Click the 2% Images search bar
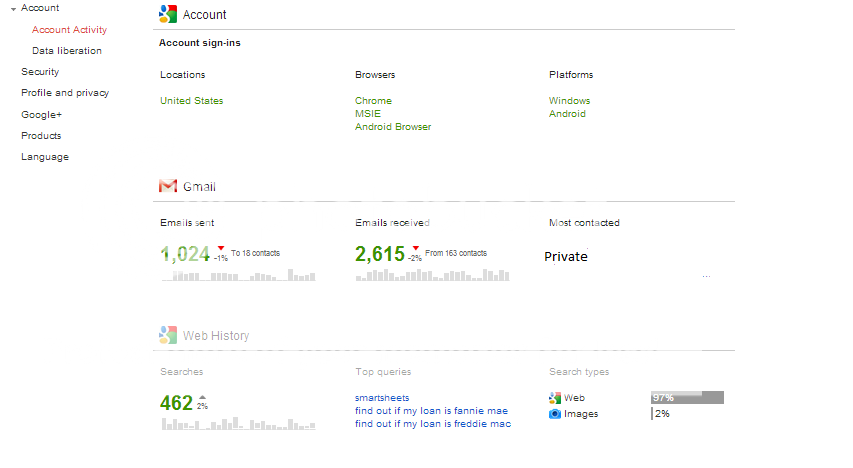Image resolution: width=853 pixels, height=468 pixels. click(661, 414)
